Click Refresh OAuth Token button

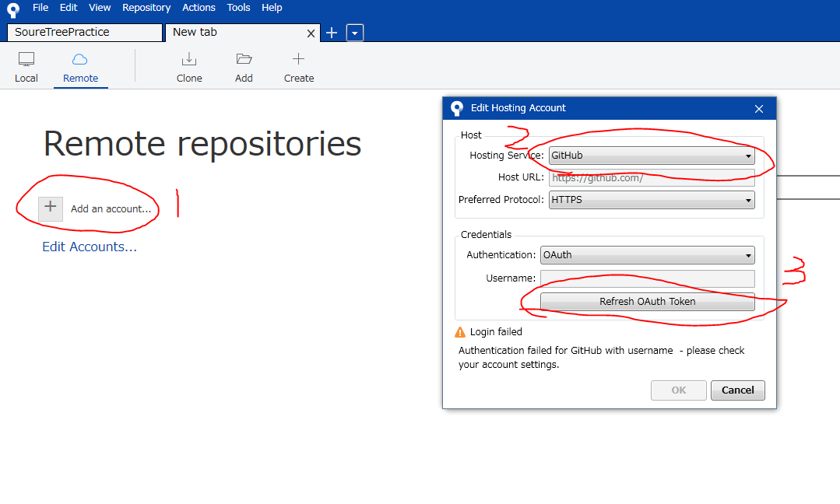(647, 302)
